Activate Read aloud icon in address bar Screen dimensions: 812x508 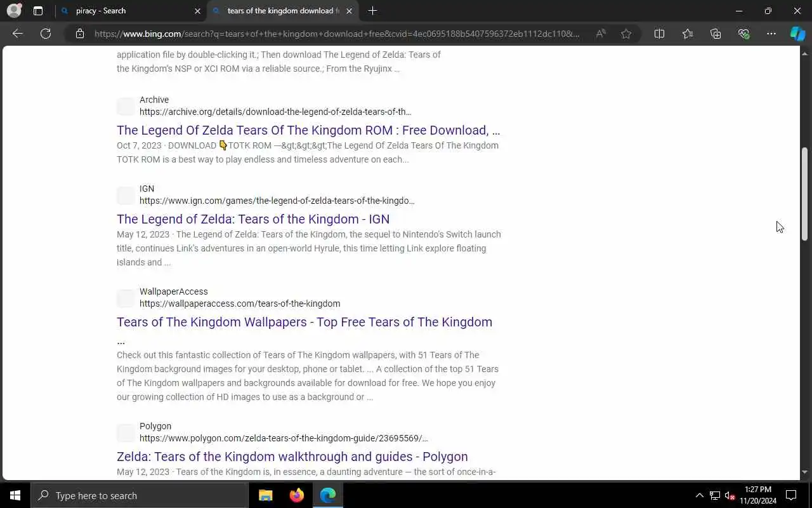(x=600, y=34)
